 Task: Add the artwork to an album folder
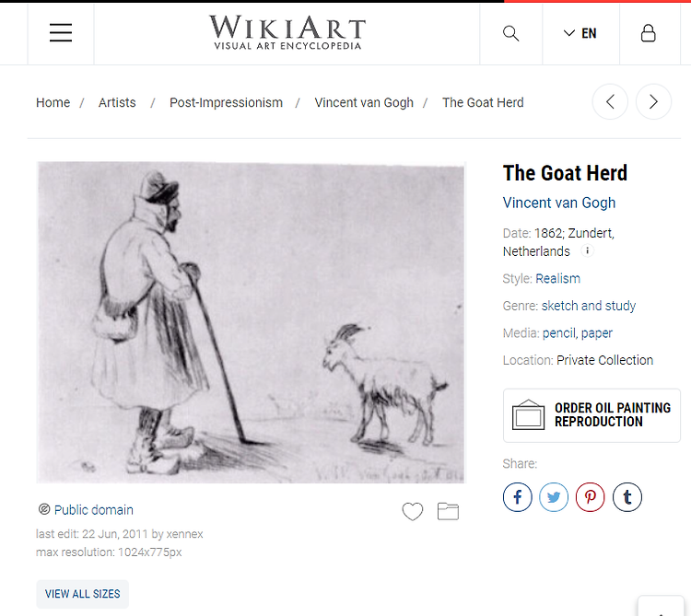coord(448,511)
